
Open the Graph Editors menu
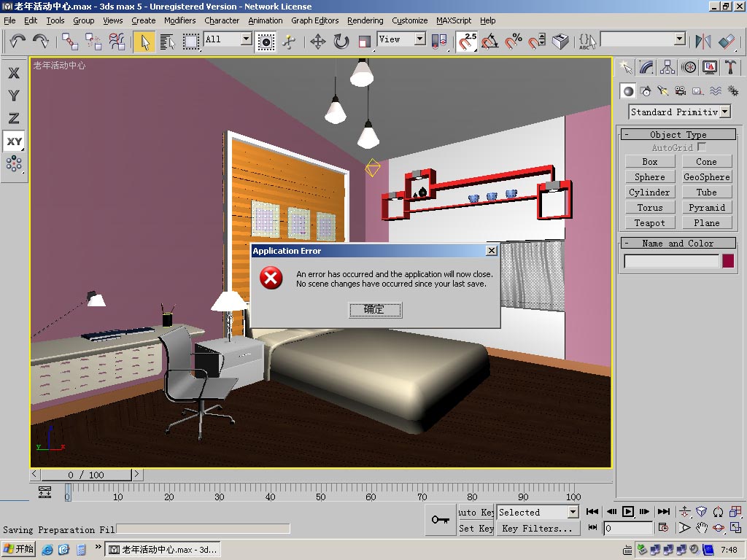pyautogui.click(x=315, y=20)
